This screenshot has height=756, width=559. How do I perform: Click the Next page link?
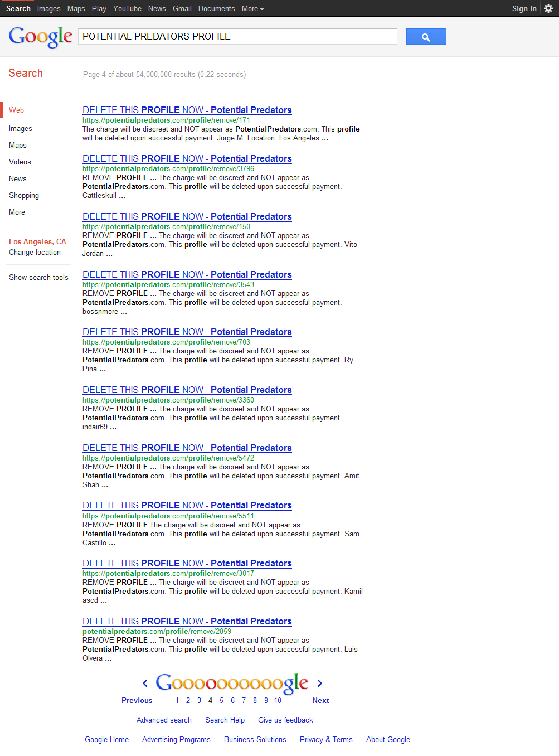pos(320,700)
